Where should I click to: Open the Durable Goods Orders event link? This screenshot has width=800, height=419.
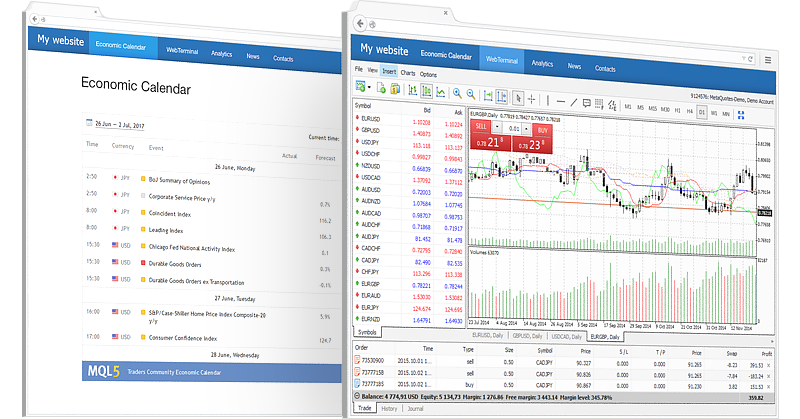coord(177,265)
